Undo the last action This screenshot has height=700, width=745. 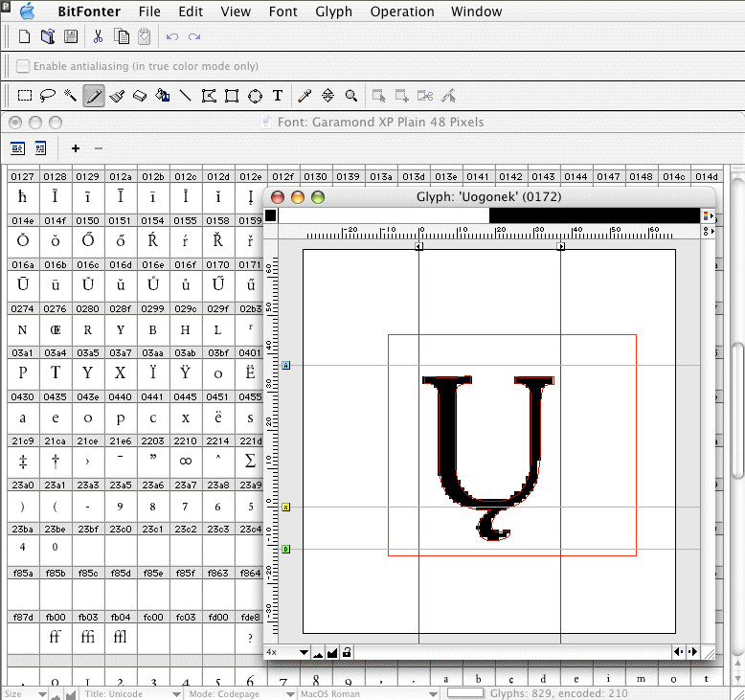click(172, 36)
